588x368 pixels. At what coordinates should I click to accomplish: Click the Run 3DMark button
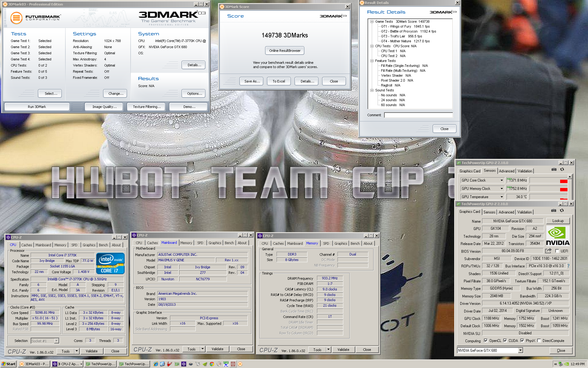click(37, 107)
